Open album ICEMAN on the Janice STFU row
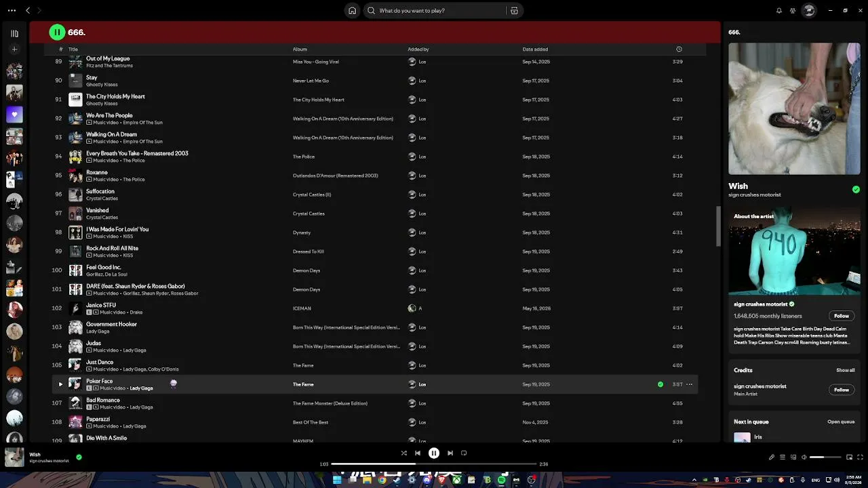This screenshot has height=488, width=868. tap(302, 308)
